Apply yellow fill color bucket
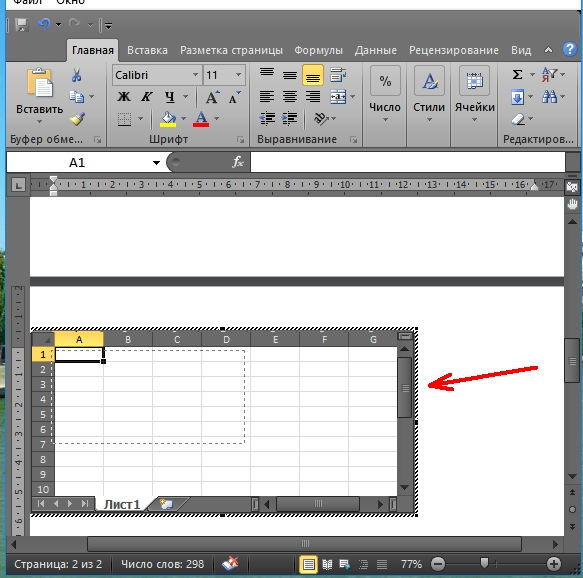The width and height of the screenshot is (583, 578). 168,119
